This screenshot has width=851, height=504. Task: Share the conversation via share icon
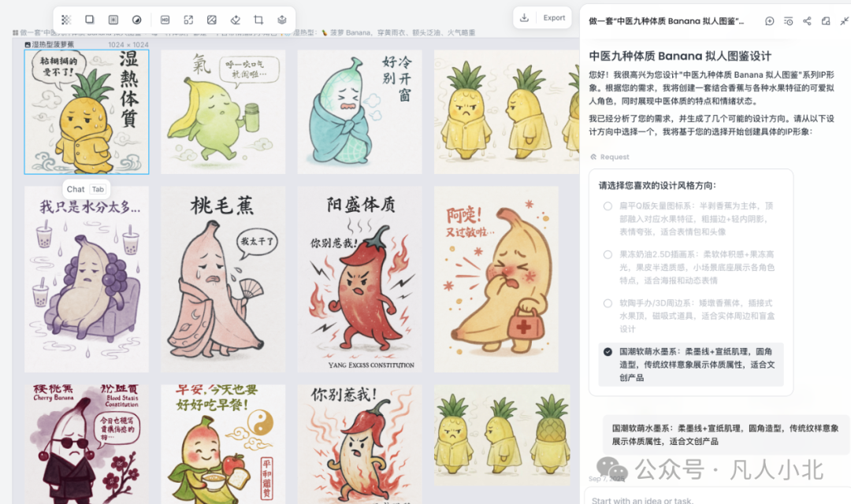(x=807, y=21)
